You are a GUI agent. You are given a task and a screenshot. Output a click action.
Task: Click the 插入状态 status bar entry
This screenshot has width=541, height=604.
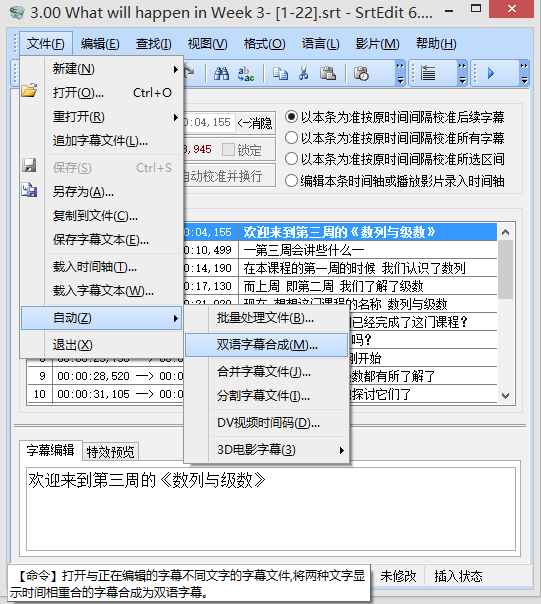pos(458,576)
